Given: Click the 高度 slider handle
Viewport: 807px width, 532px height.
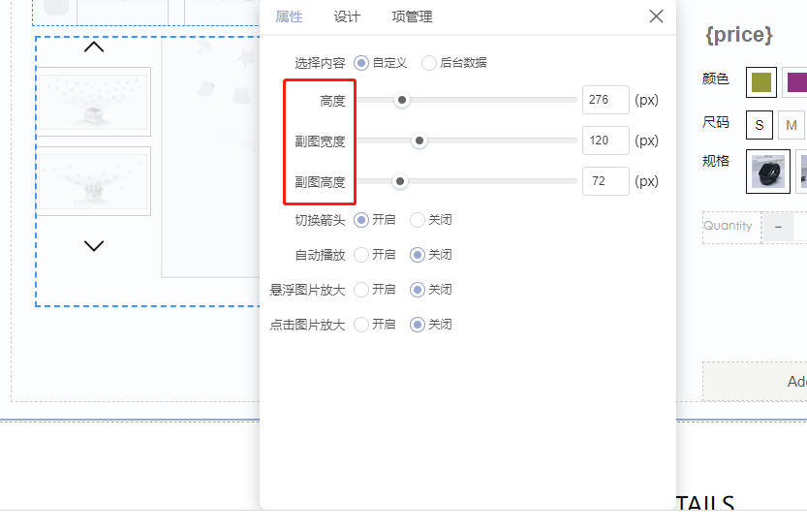Looking at the screenshot, I should pyautogui.click(x=401, y=100).
